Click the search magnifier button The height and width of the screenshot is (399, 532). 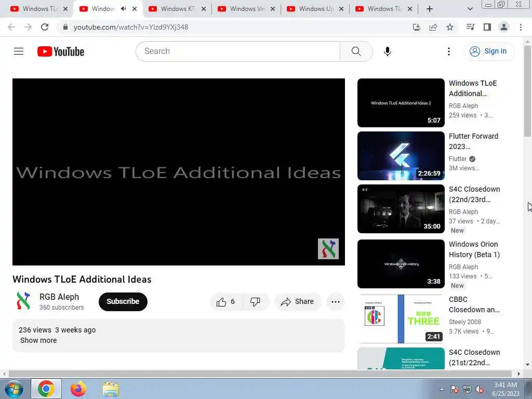click(356, 51)
